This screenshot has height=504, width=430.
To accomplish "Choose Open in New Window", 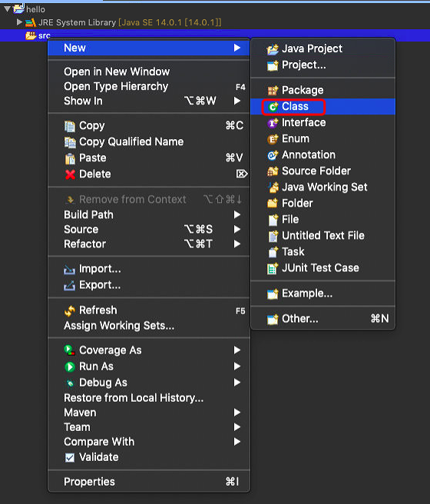I will tap(148, 71).
